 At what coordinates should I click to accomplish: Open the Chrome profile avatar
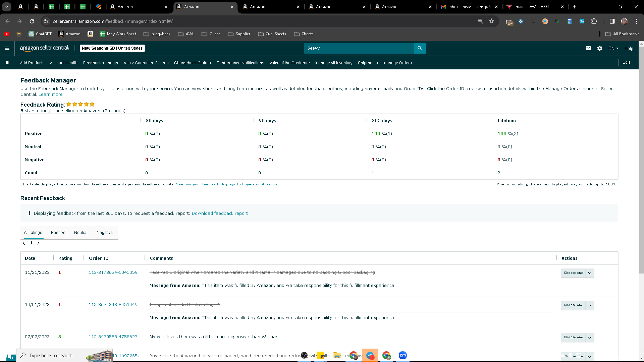click(x=624, y=21)
